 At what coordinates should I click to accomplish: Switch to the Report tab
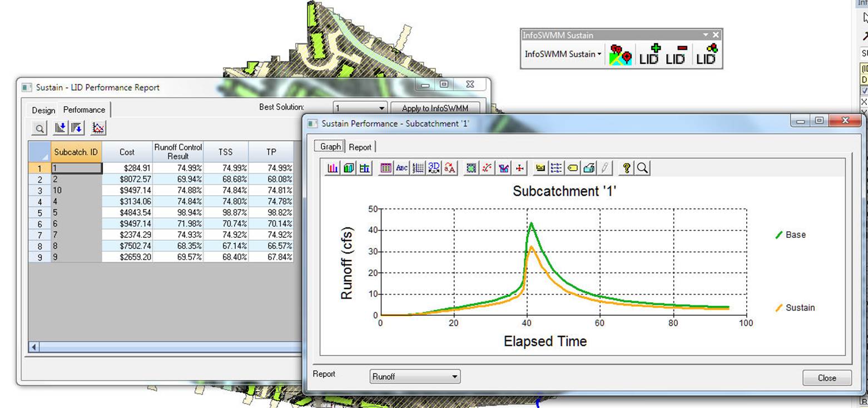[x=360, y=147]
